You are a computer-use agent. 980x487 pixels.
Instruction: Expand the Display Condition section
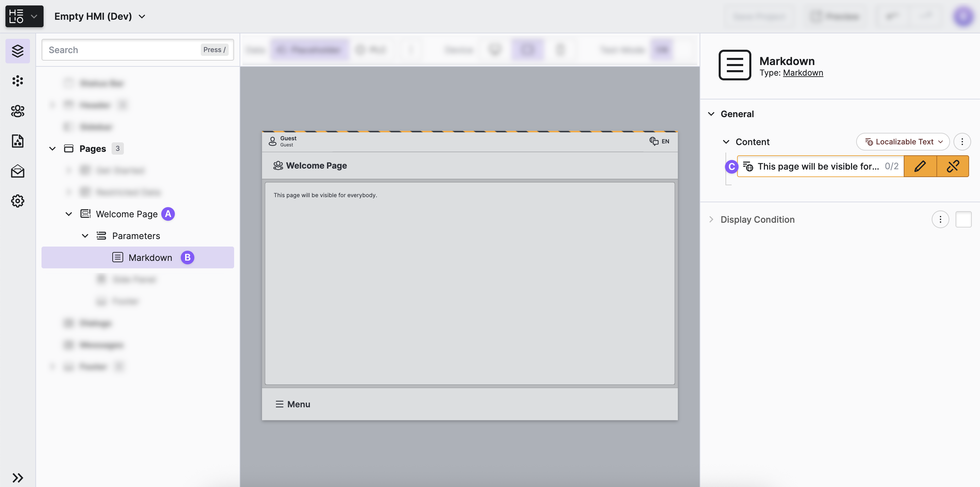tap(711, 219)
